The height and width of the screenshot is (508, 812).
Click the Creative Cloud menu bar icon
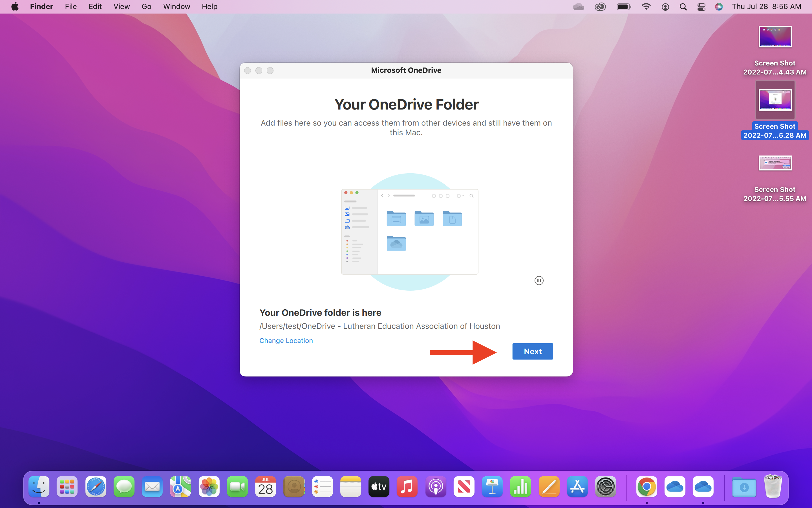600,7
